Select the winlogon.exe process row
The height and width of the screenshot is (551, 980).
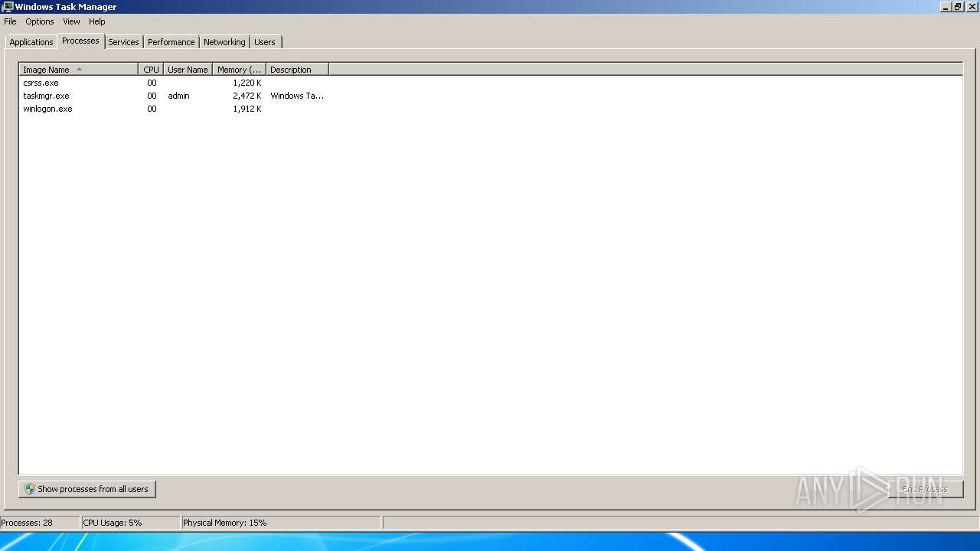pos(174,109)
